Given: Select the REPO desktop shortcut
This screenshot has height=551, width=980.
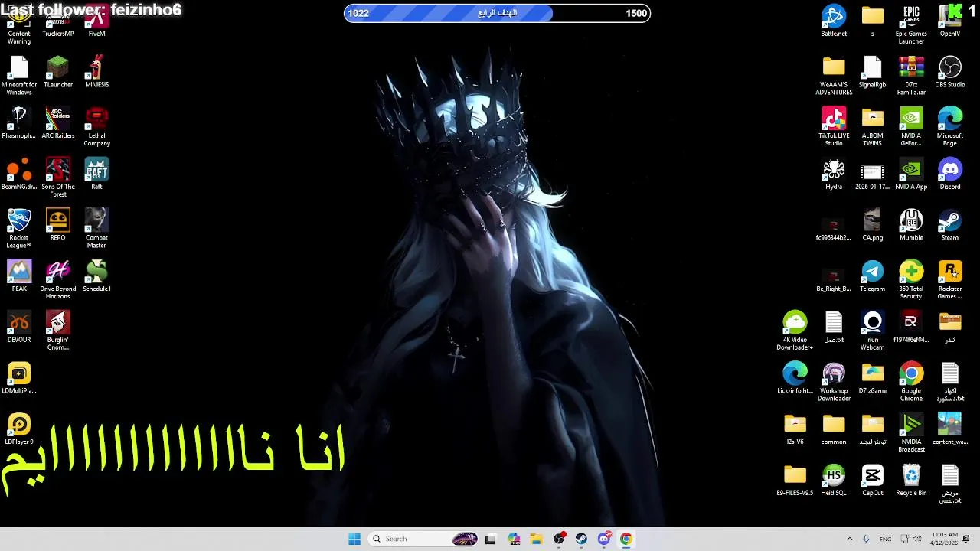Looking at the screenshot, I should coord(58,225).
